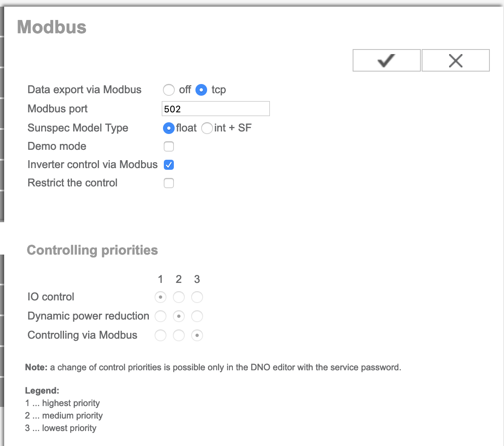Screen dimensions: 504x446
Task: Set IO control to priority 1
Action: (161, 297)
